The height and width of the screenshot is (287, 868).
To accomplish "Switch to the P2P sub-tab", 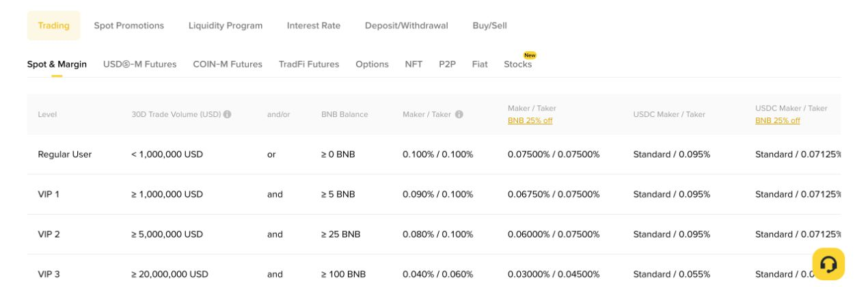I will pos(447,64).
